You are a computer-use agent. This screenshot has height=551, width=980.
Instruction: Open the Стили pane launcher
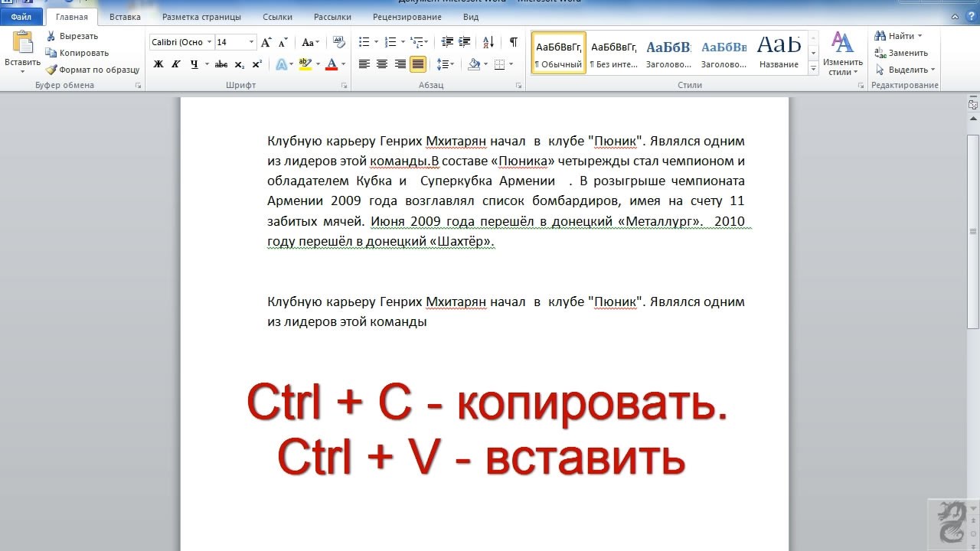click(x=861, y=86)
